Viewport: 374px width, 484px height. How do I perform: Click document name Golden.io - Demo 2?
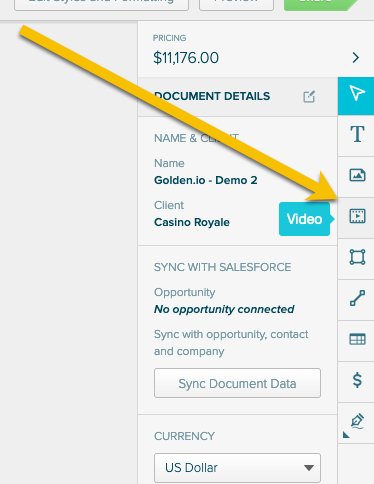(x=206, y=180)
